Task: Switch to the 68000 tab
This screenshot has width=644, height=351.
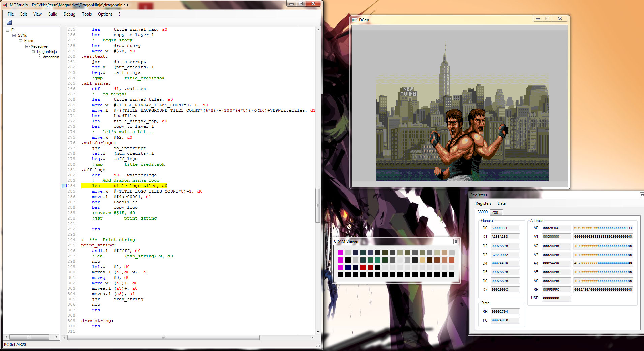Action: pyautogui.click(x=482, y=212)
